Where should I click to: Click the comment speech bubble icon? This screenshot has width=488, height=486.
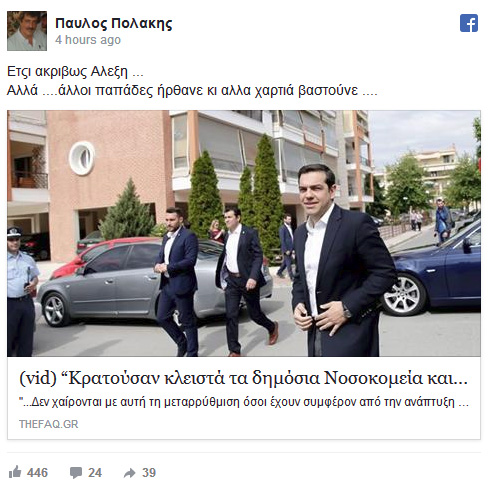pyautogui.click(x=76, y=473)
